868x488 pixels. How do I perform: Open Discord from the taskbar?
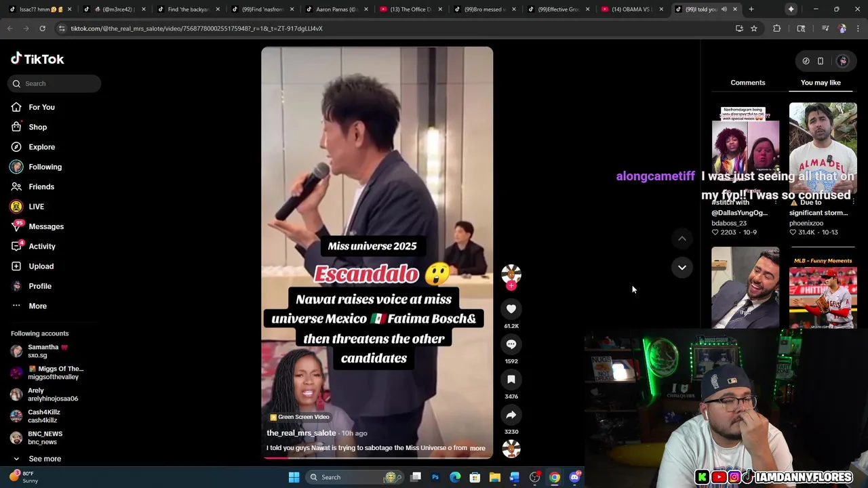pos(575,477)
